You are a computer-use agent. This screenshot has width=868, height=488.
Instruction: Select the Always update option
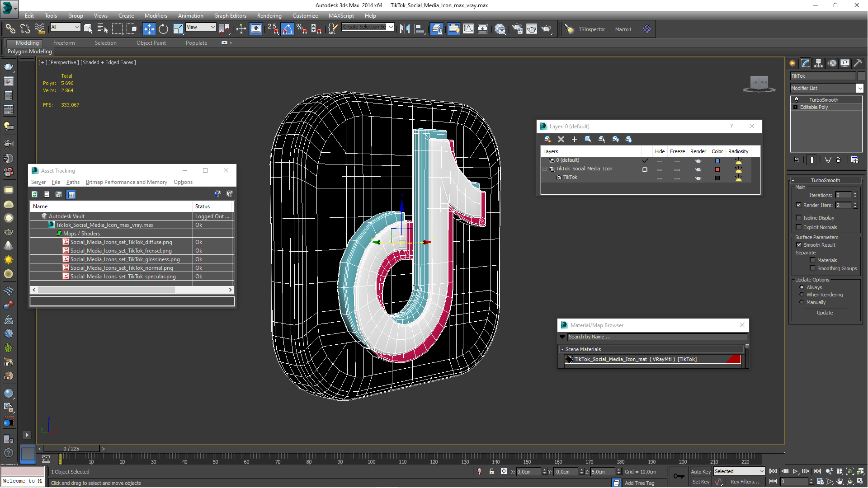pos(802,287)
